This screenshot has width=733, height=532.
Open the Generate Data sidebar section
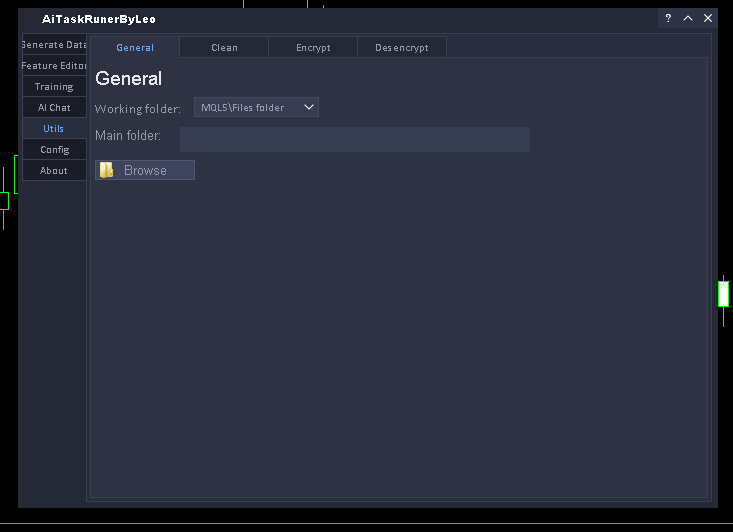54,45
